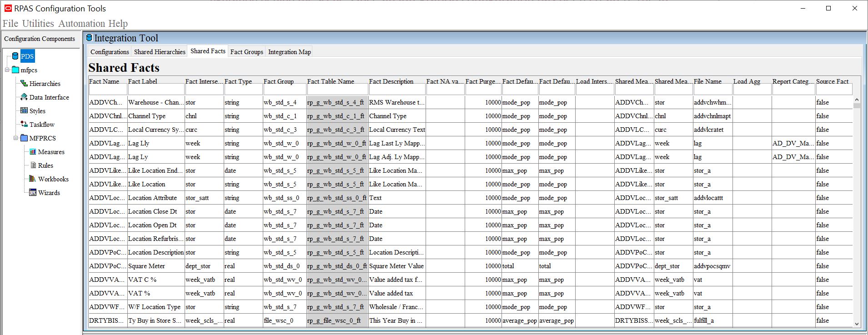
Task: Open the File menu
Action: click(10, 24)
